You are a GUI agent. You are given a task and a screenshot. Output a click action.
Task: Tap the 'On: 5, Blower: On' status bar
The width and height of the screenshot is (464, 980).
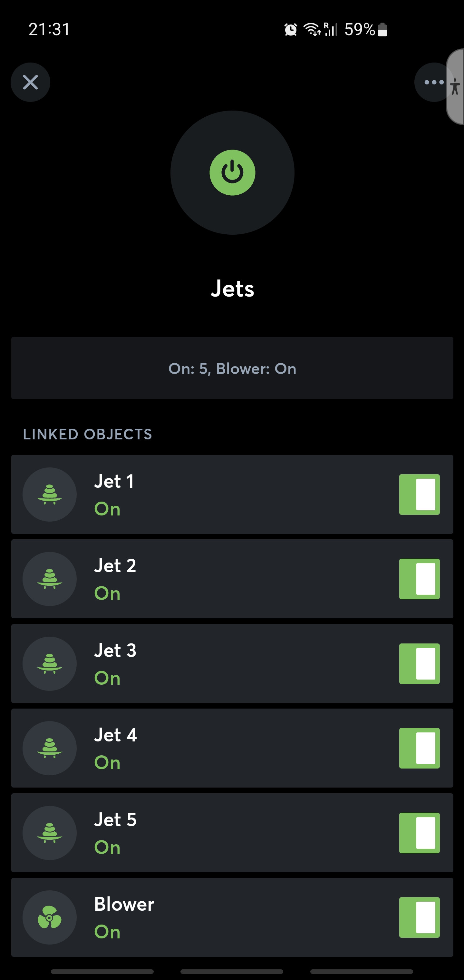click(232, 368)
